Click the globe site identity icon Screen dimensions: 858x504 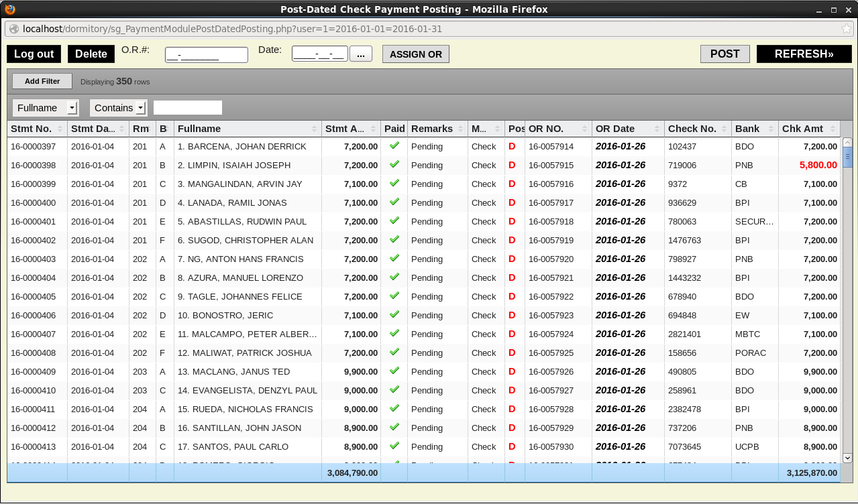[14, 29]
